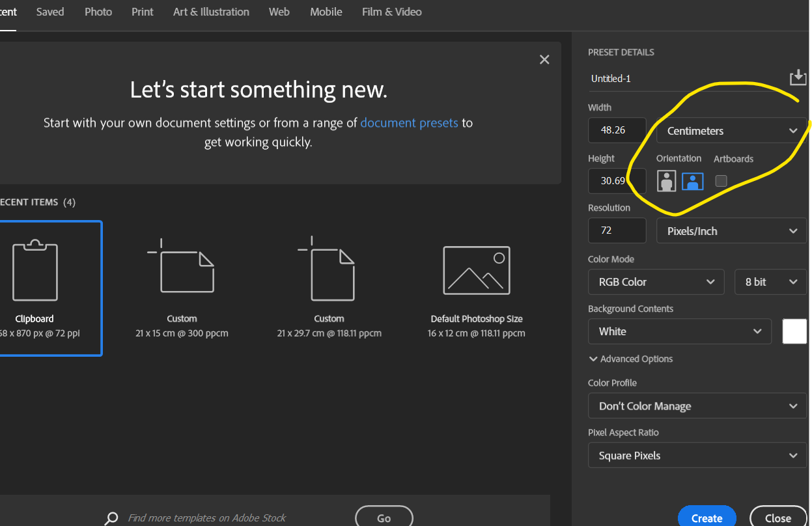The image size is (812, 526).
Task: Open the Centimeters units dropdown
Action: pos(731,131)
